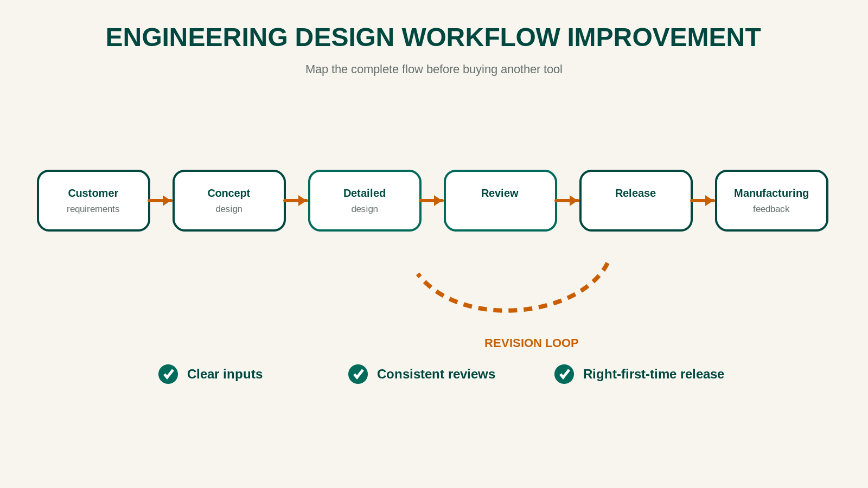This screenshot has height=488, width=868.
Task: Click the Clear inputs text
Action: click(225, 374)
